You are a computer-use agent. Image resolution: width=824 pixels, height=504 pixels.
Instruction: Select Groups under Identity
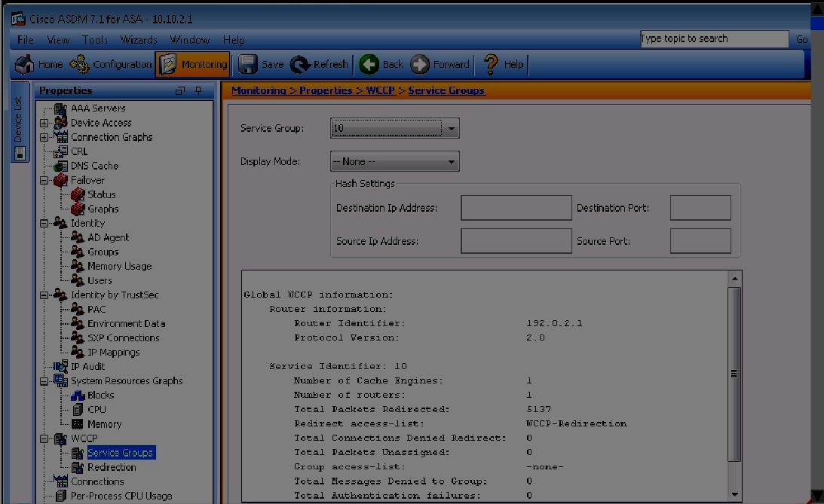[x=103, y=252]
